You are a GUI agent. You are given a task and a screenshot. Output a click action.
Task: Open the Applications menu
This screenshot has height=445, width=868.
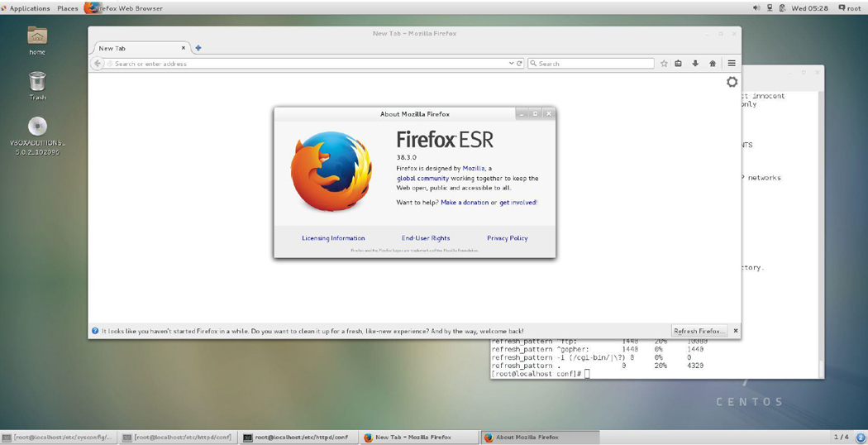(29, 8)
